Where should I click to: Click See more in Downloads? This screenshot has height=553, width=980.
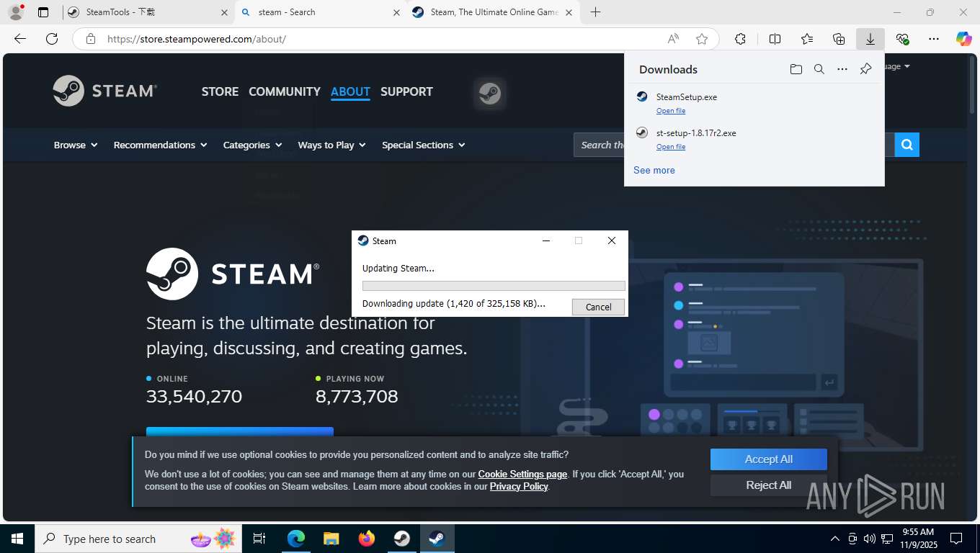tap(654, 171)
